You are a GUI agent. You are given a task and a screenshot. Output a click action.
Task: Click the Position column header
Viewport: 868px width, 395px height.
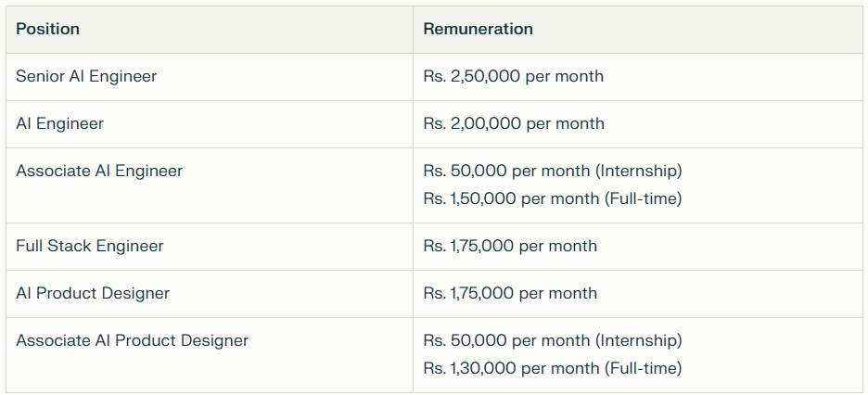(x=47, y=29)
